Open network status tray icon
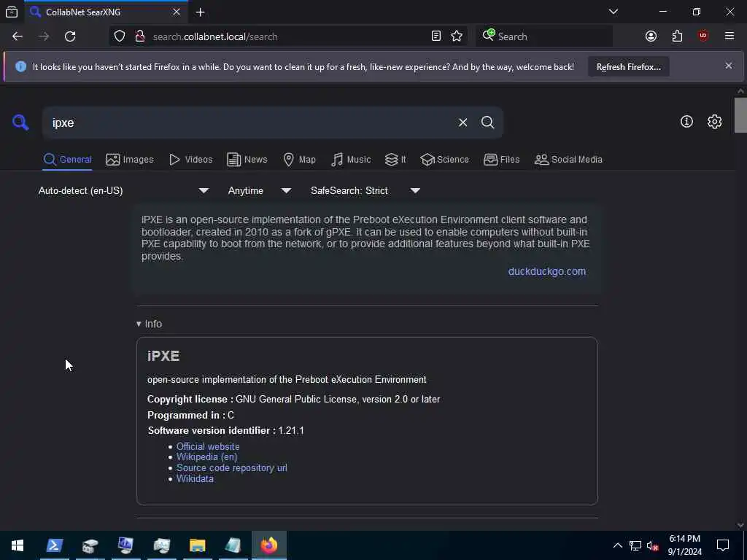Image resolution: width=747 pixels, height=560 pixels. (x=635, y=545)
